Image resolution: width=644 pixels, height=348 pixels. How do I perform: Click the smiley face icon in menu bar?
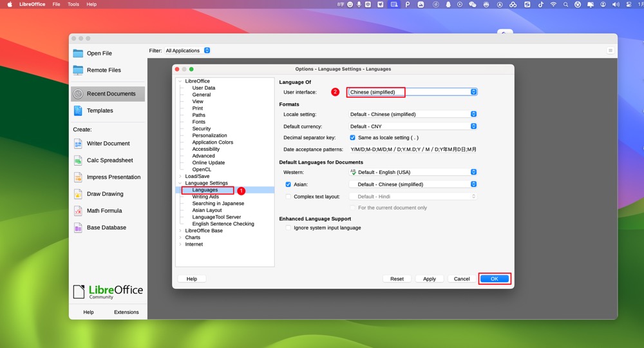(x=350, y=5)
